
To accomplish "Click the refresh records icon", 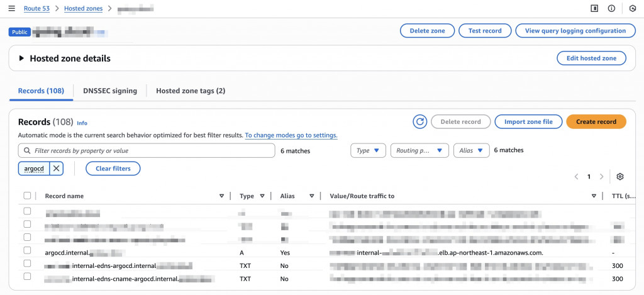I will tap(419, 121).
